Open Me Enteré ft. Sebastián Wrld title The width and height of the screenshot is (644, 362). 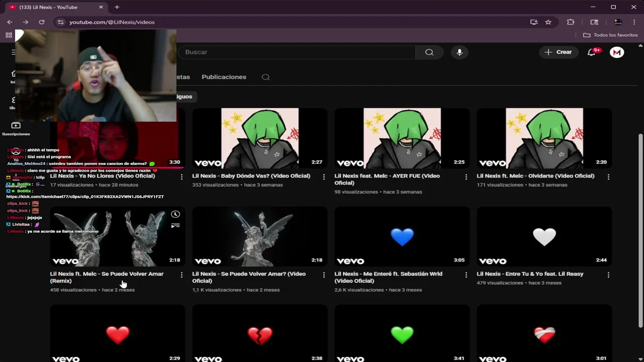click(x=388, y=278)
